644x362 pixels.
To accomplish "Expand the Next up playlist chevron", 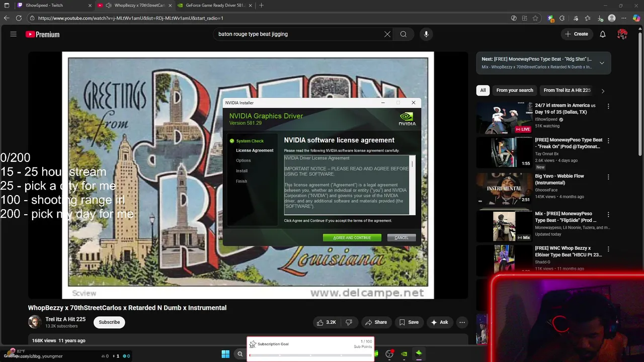I will click(x=602, y=63).
